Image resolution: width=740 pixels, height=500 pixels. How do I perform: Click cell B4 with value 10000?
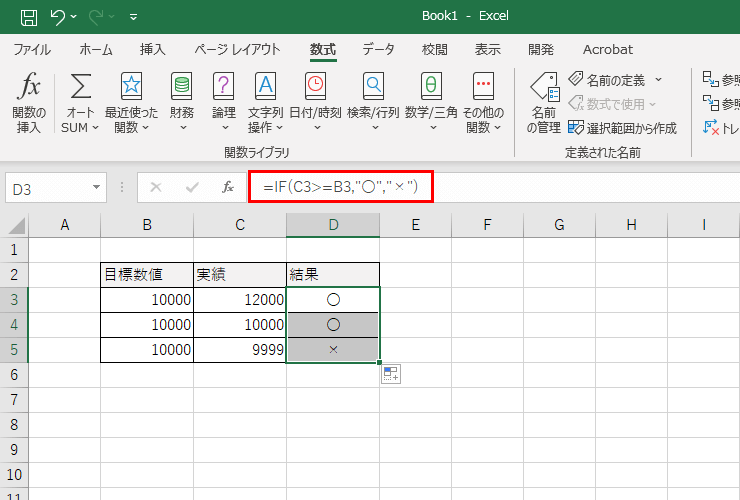pyautogui.click(x=147, y=325)
